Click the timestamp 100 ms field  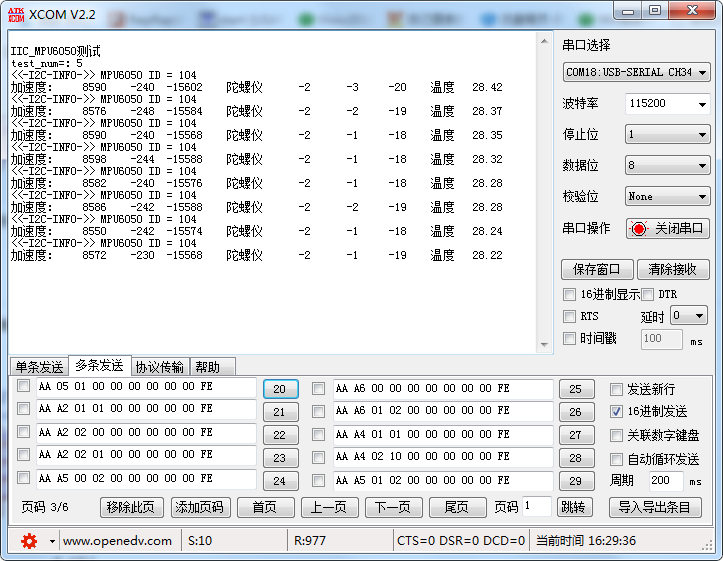tap(662, 339)
